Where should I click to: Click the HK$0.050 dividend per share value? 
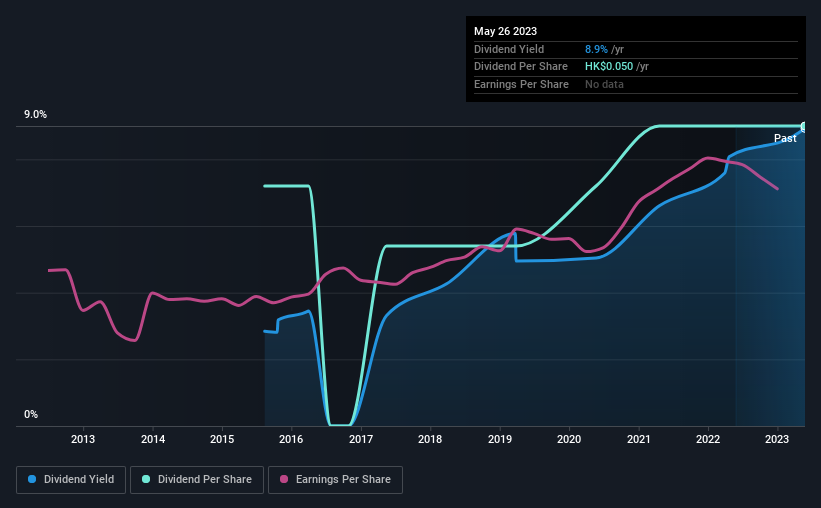[x=609, y=67]
